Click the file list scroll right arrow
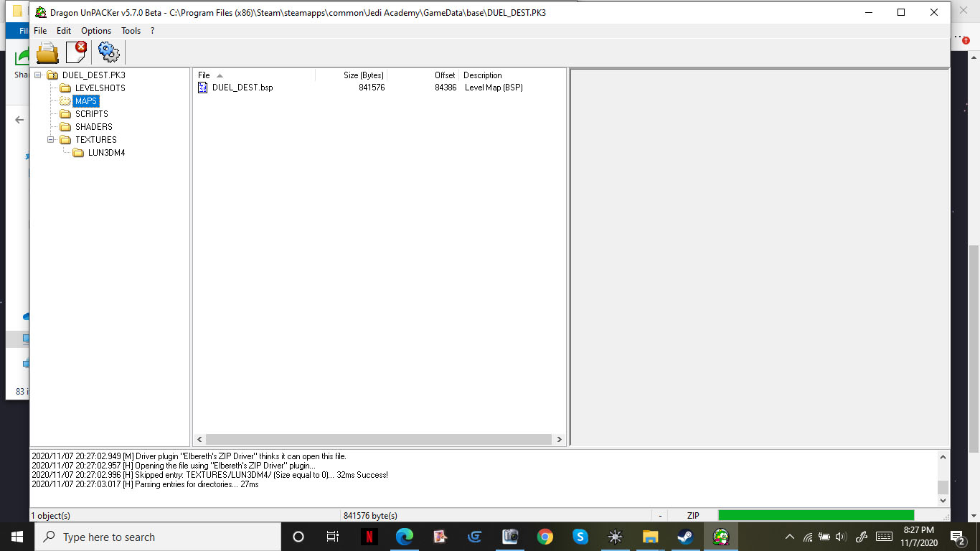980x551 pixels. click(560, 440)
